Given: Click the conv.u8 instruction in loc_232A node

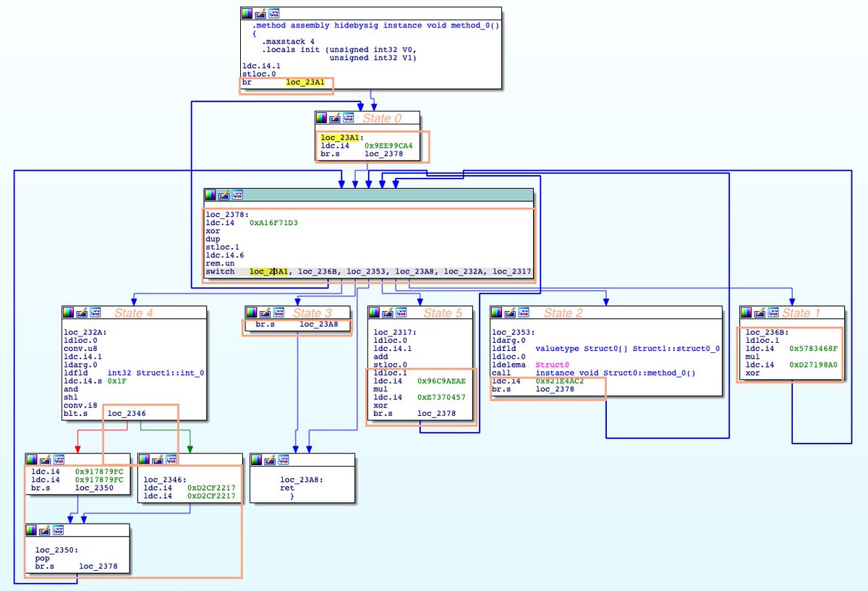Looking at the screenshot, I should point(81,349).
